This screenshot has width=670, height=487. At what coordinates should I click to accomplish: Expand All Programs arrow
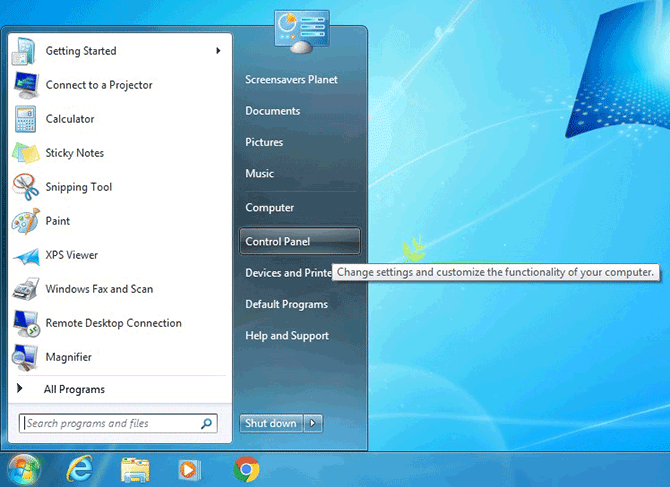click(20, 388)
